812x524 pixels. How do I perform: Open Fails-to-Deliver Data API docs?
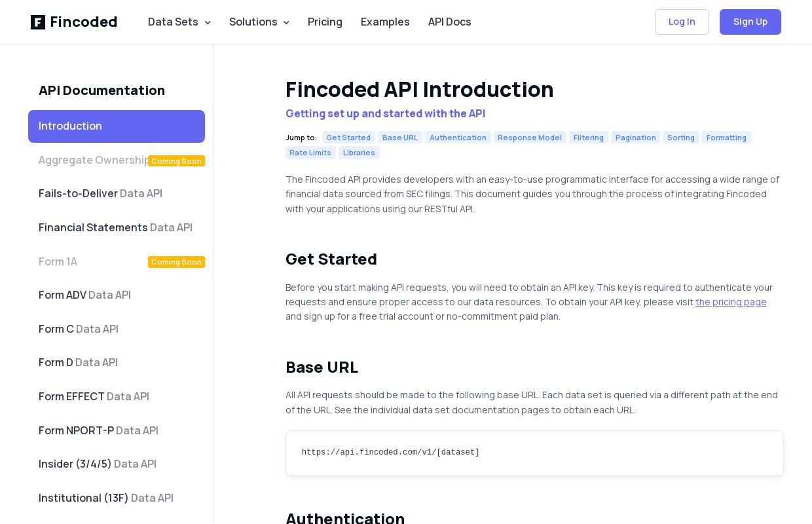[x=100, y=193]
